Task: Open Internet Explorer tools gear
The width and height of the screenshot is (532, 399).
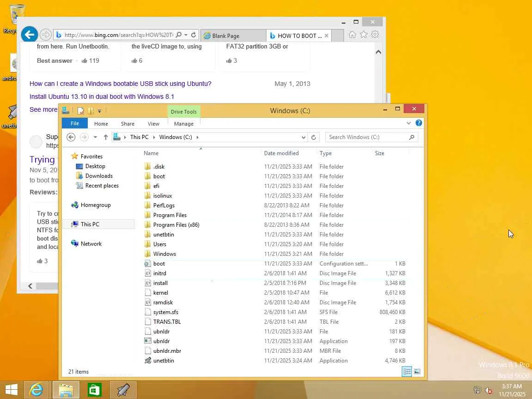Action: point(375,34)
